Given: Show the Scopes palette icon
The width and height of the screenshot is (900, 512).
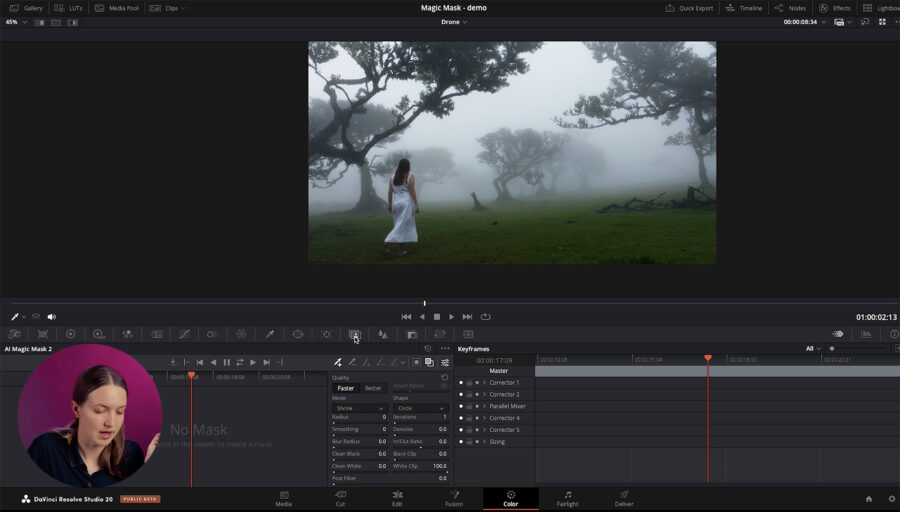Looking at the screenshot, I should point(866,334).
